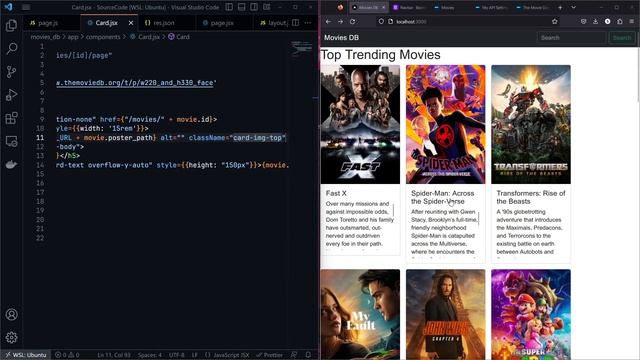Go back in Firefox browser
Image resolution: width=640 pixels, height=360 pixels.
[328, 22]
